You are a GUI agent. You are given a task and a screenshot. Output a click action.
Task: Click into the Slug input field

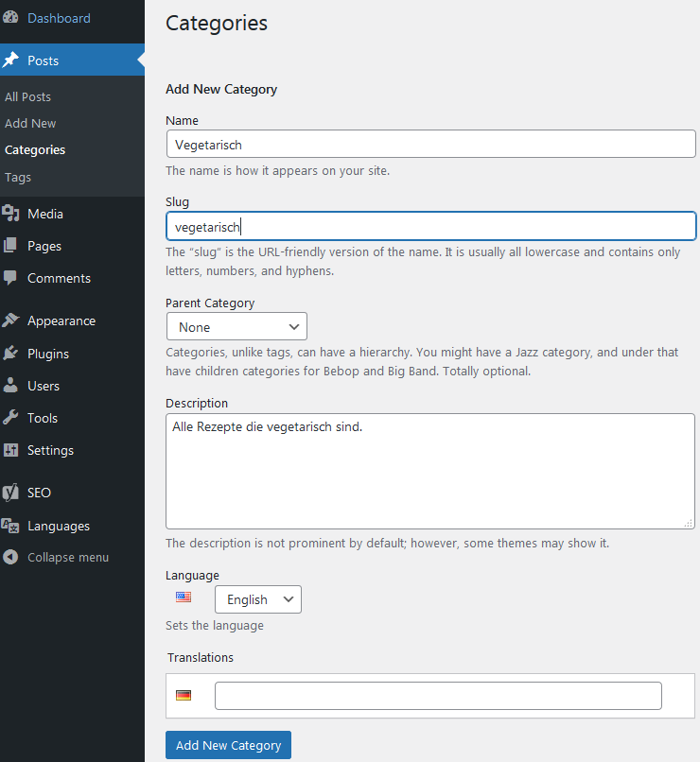click(x=431, y=226)
